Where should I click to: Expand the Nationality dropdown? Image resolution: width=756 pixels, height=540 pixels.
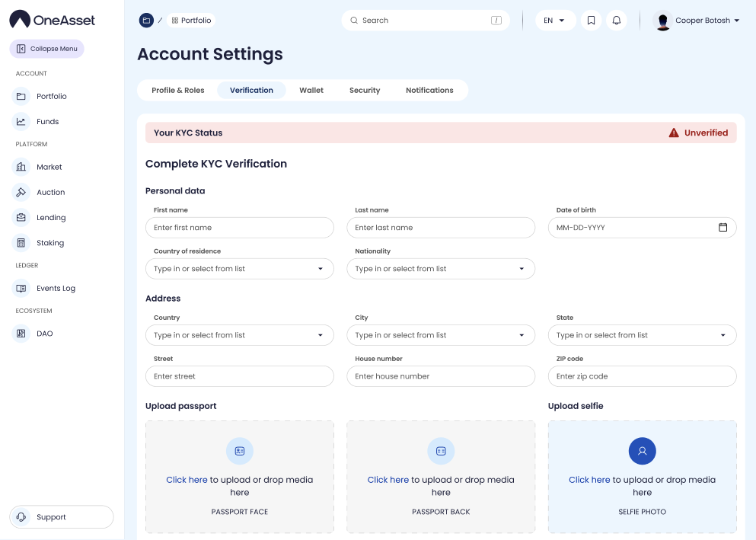tap(441, 269)
